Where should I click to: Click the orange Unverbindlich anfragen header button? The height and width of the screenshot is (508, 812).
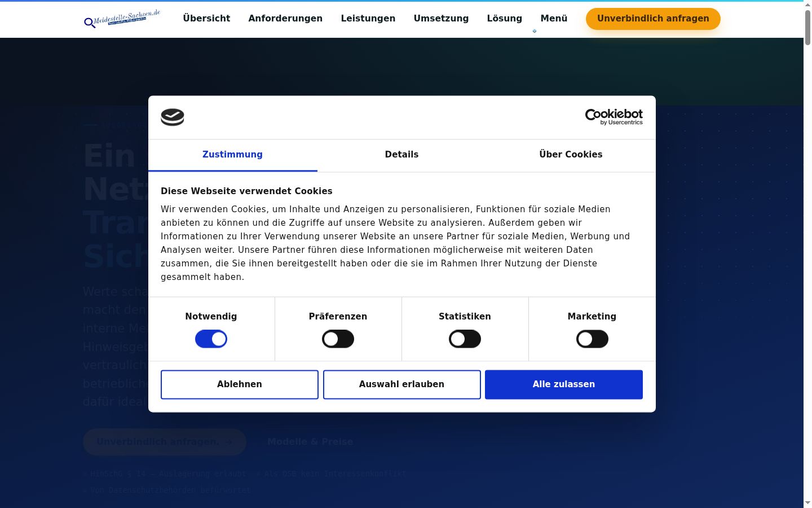pyautogui.click(x=653, y=19)
